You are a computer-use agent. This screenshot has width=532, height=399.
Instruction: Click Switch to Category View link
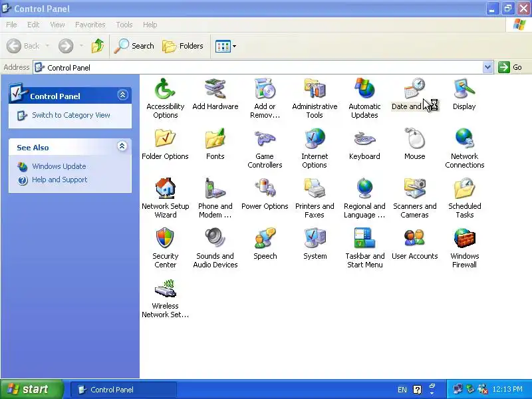[x=71, y=115]
